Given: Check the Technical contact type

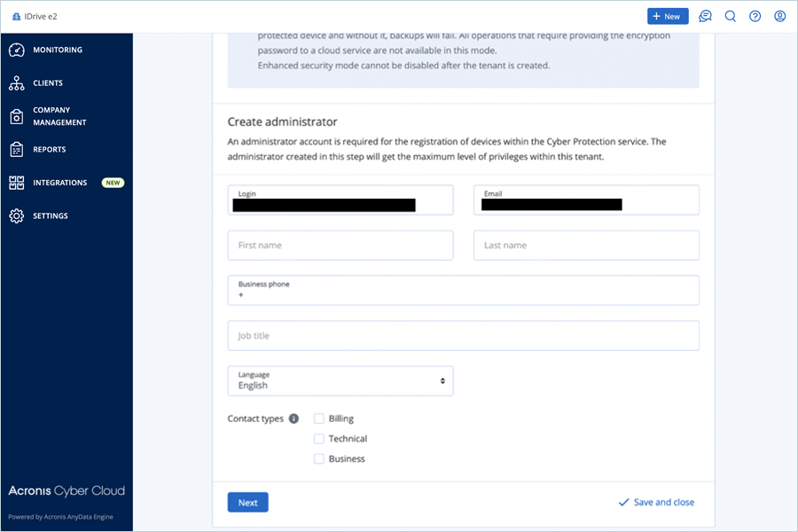Looking at the screenshot, I should coord(319,439).
